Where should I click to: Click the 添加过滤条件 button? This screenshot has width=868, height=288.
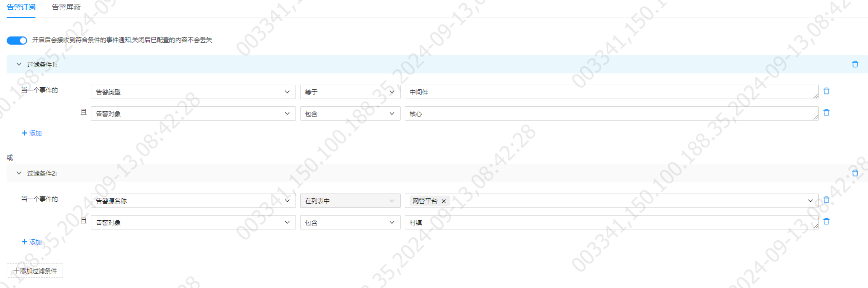tap(35, 271)
